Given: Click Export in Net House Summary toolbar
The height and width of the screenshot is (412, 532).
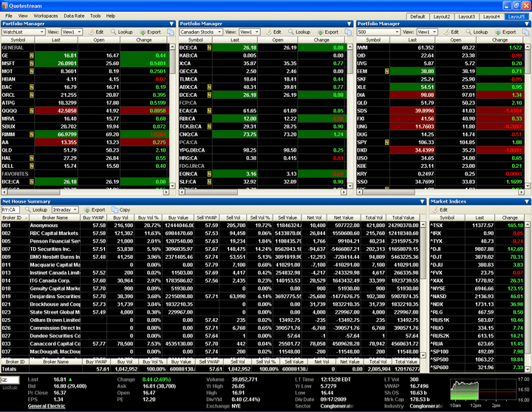Looking at the screenshot, I should [95, 210].
